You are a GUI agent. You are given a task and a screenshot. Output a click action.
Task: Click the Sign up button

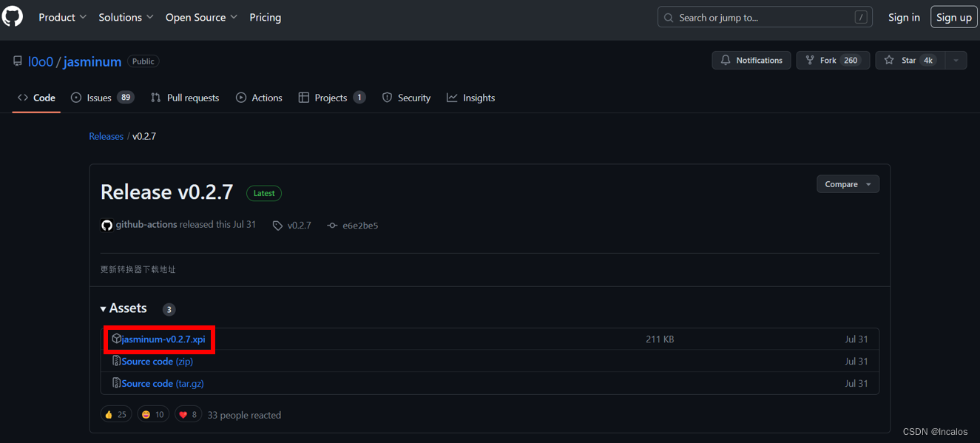(953, 17)
